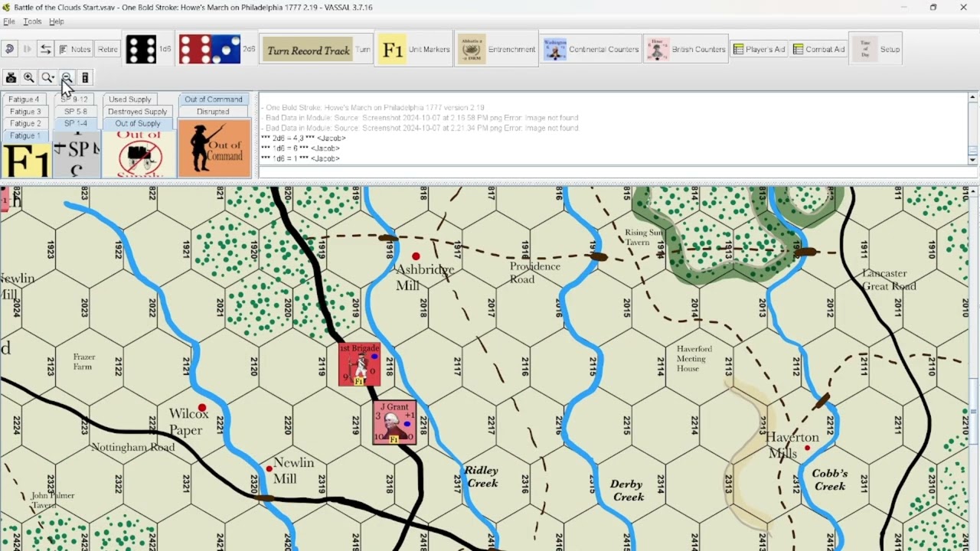Screen dimensions: 980x551
Task: Switch to the Fatigue 3 tab
Action: click(24, 111)
